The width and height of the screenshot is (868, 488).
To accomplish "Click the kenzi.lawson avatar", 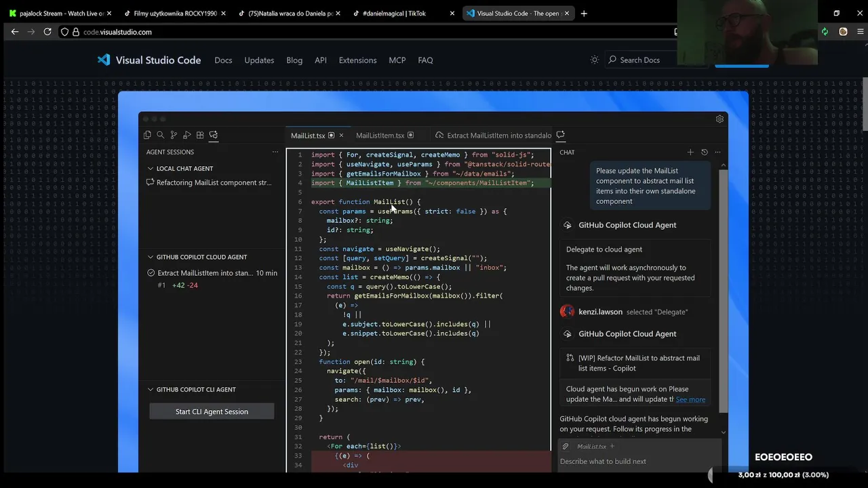I will point(567,311).
